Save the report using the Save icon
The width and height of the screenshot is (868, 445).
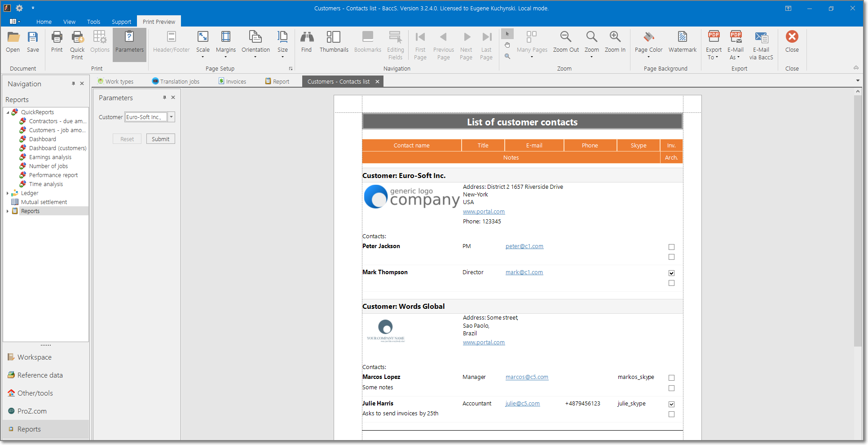click(x=33, y=42)
